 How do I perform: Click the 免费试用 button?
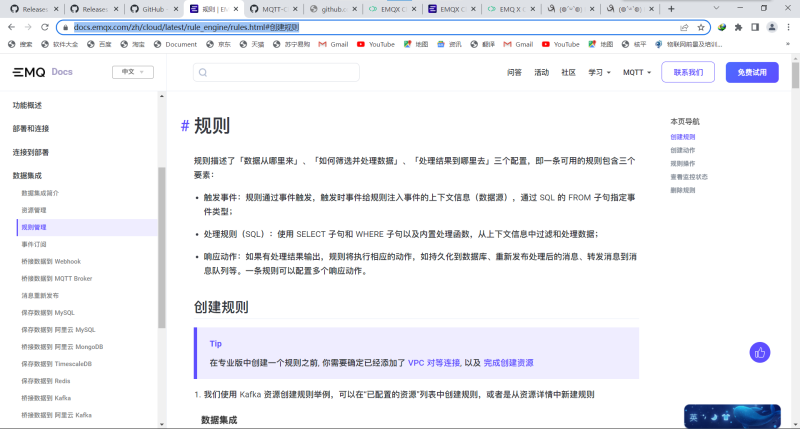(751, 73)
